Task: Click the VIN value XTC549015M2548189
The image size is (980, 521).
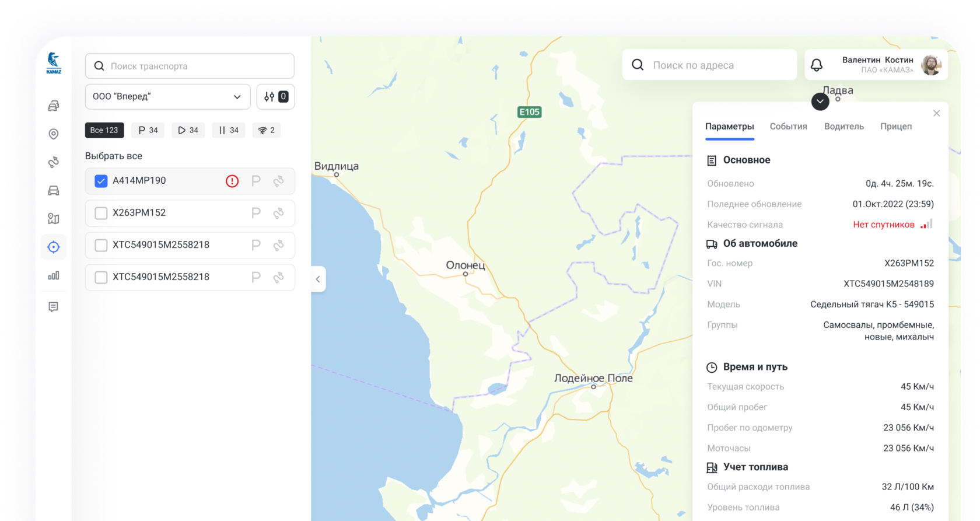Action: click(x=888, y=284)
